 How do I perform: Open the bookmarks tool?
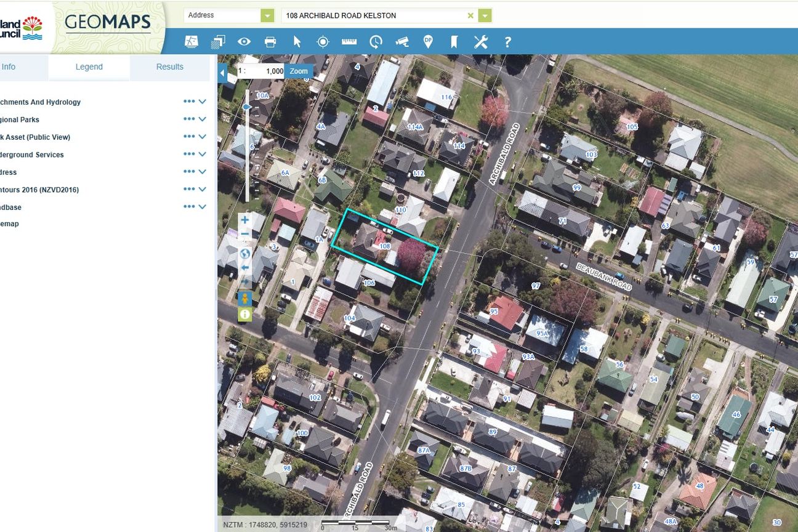454,41
